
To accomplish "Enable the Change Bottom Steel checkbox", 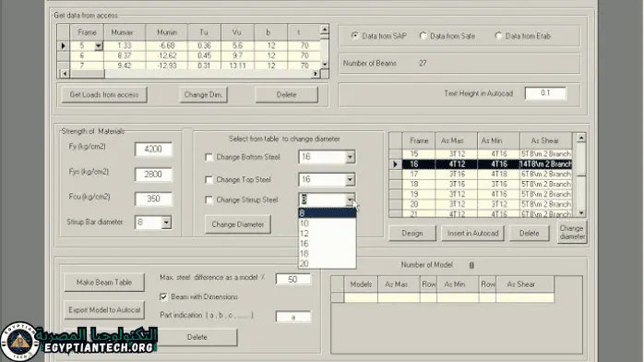I will tap(209, 157).
